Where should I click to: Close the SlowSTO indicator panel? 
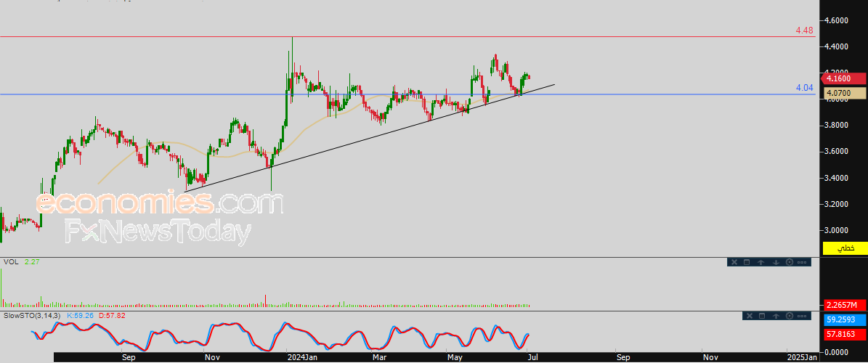point(750,316)
